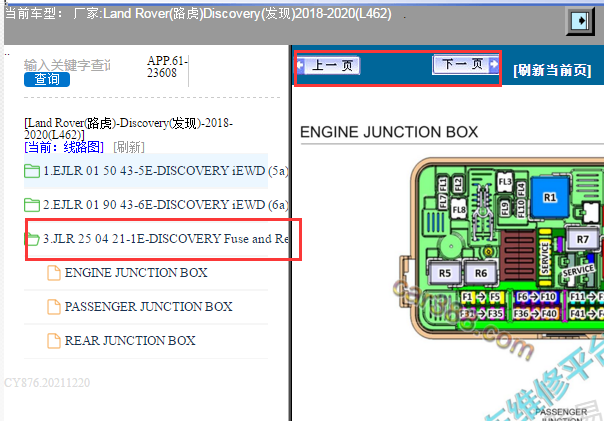
Task: Go to next page with 下一页
Action: (466, 64)
